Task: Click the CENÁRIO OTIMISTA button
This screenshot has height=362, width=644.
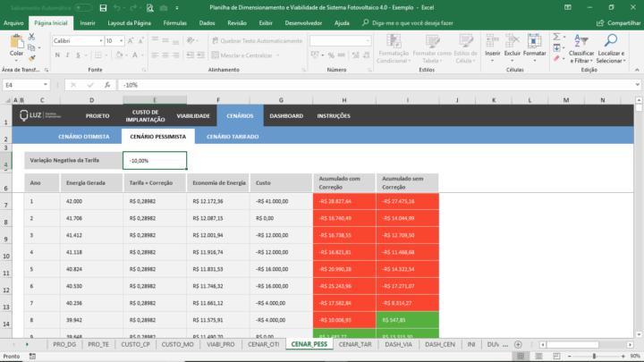Action: tap(83, 137)
